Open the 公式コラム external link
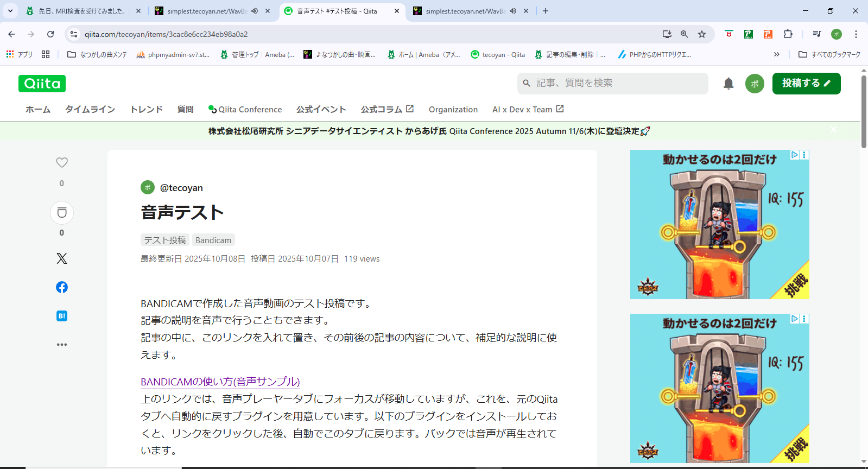Viewport: 868px width, 469px height. point(388,110)
